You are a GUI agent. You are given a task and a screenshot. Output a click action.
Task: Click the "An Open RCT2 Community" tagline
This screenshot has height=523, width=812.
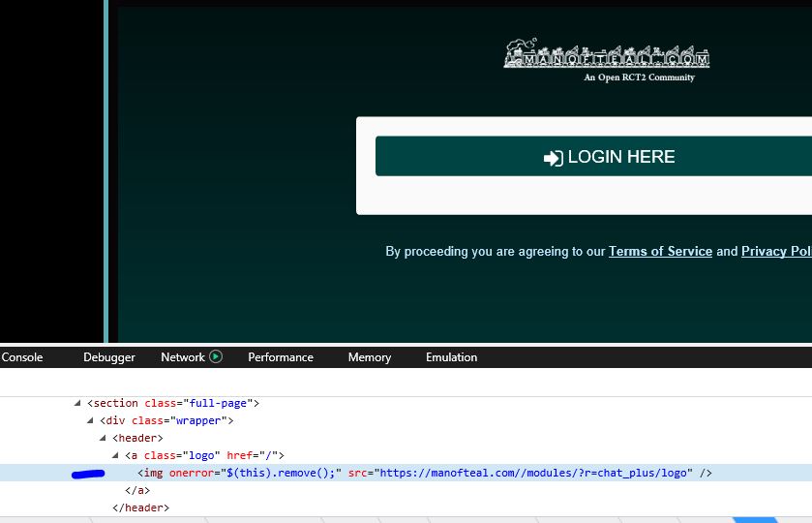click(639, 77)
